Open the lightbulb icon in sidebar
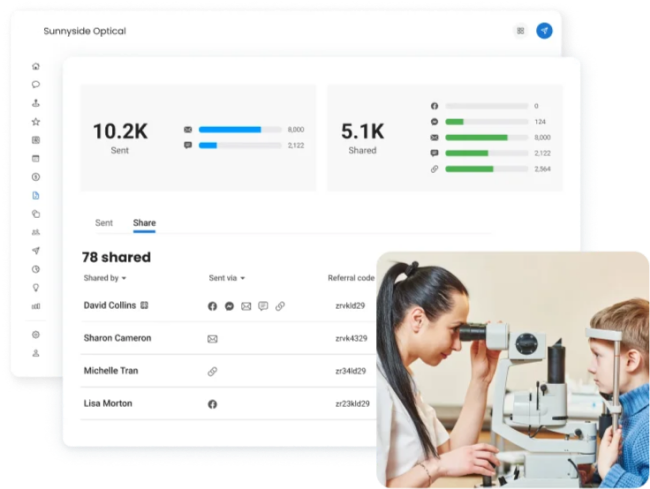Image resolution: width=650 pixels, height=489 pixels. tap(36, 287)
